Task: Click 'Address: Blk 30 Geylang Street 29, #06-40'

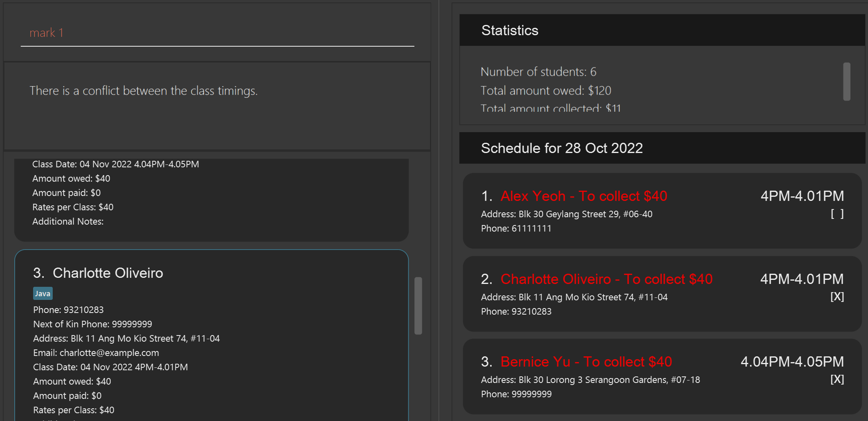Action: click(x=567, y=214)
